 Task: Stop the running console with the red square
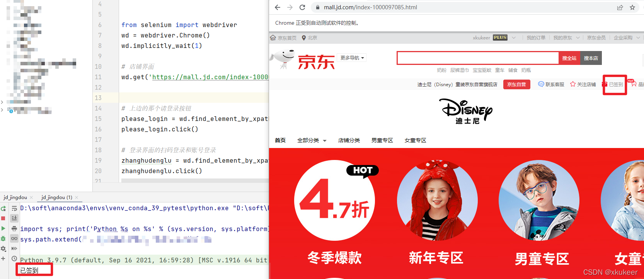coord(3,218)
